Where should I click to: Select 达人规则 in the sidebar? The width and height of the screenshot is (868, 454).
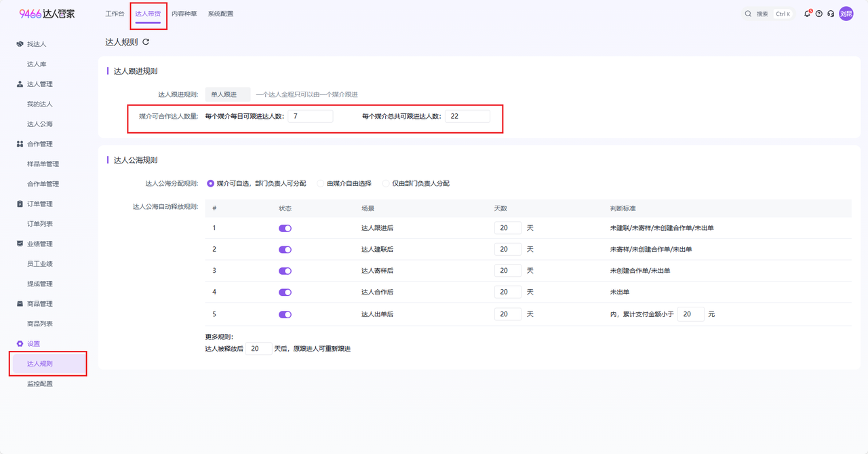(x=48, y=364)
